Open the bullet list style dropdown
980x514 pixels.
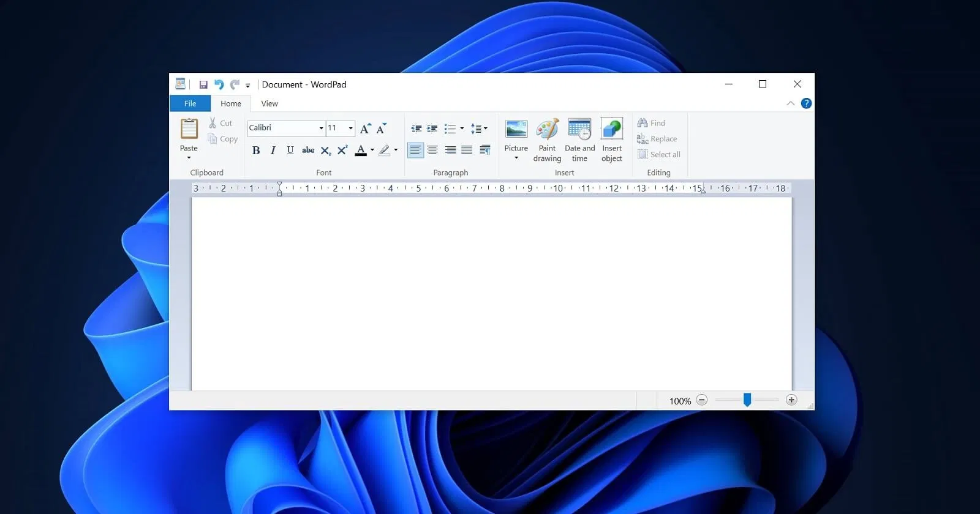pyautogui.click(x=462, y=128)
